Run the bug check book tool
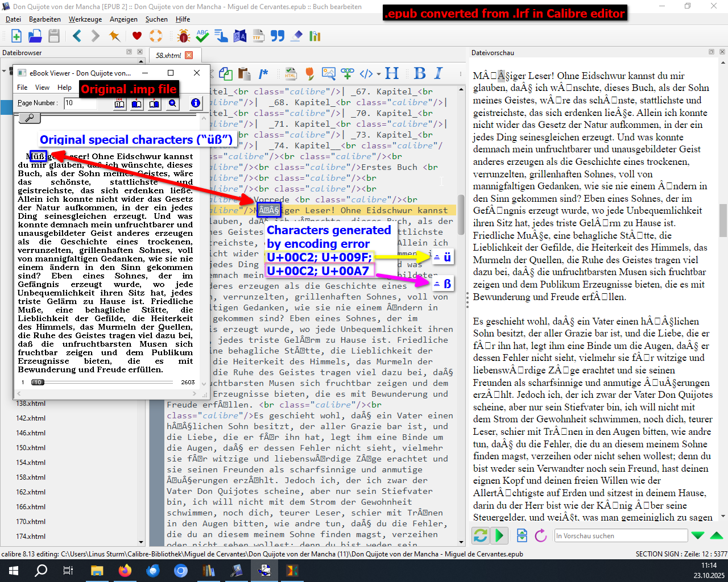The height and width of the screenshot is (582, 728). pyautogui.click(x=184, y=36)
